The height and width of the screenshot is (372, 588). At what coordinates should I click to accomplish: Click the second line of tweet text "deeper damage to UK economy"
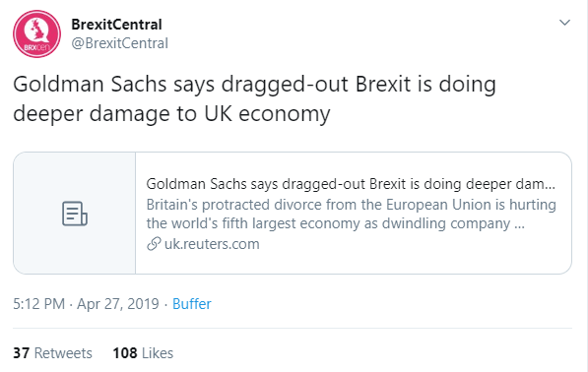(171, 113)
